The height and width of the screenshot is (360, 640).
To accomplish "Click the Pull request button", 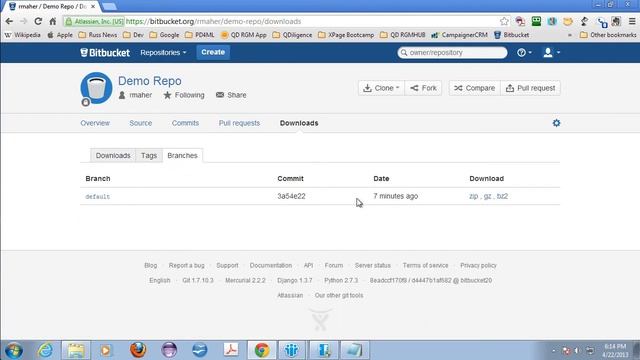I will 531,88.
